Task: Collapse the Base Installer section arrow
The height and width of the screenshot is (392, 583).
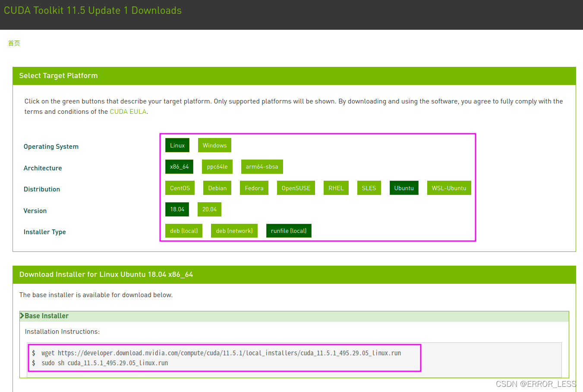Action: (x=22, y=316)
